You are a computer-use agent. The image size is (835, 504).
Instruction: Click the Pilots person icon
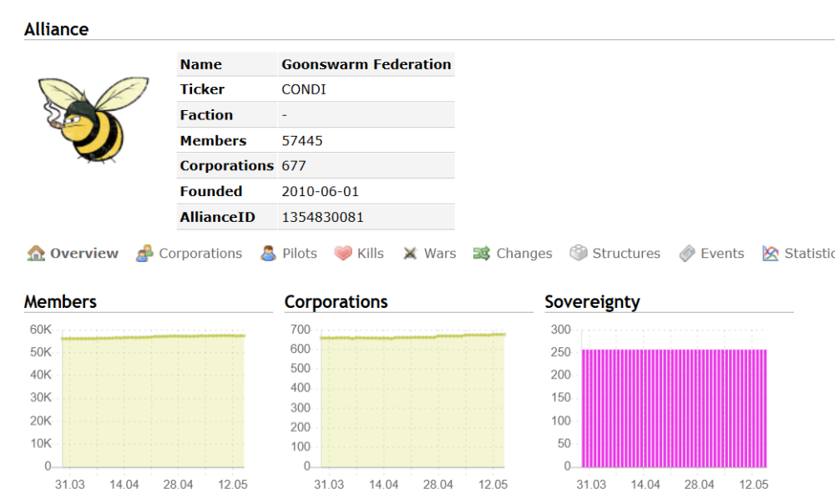point(268,254)
